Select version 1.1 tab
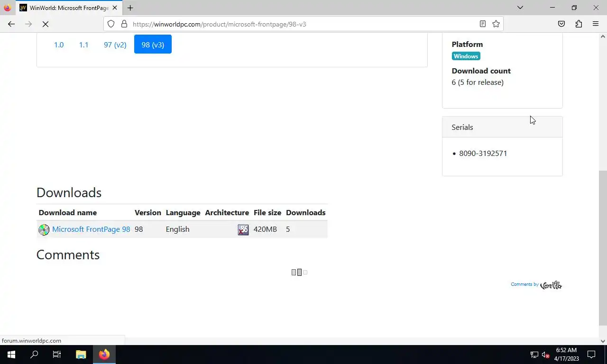This screenshot has height=364, width=607. [x=83, y=45]
